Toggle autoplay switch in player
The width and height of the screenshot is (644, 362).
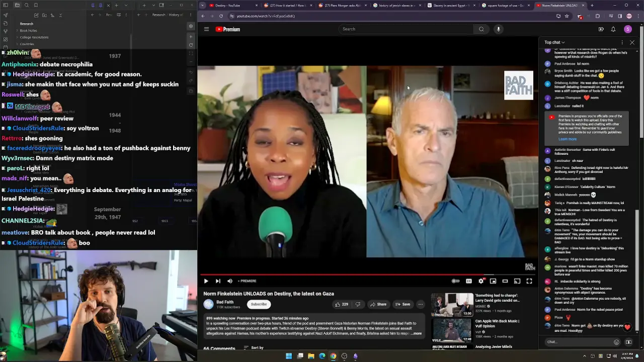coord(456,281)
